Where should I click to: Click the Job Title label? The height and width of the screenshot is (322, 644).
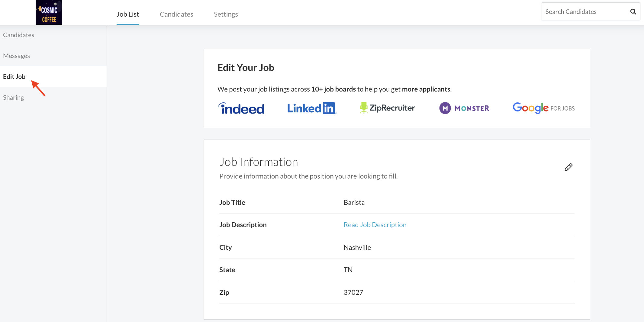pyautogui.click(x=232, y=202)
